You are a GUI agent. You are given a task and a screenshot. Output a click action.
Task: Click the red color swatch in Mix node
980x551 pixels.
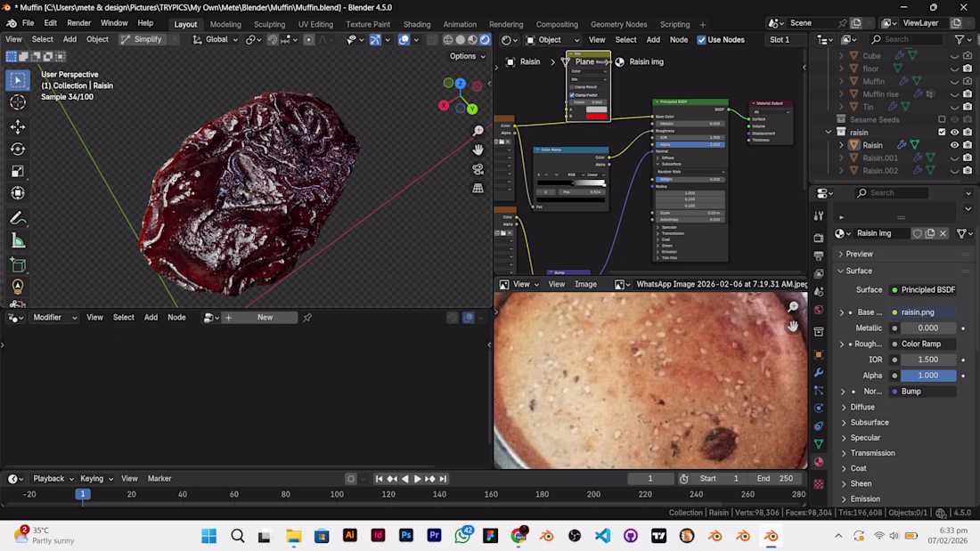pyautogui.click(x=596, y=116)
